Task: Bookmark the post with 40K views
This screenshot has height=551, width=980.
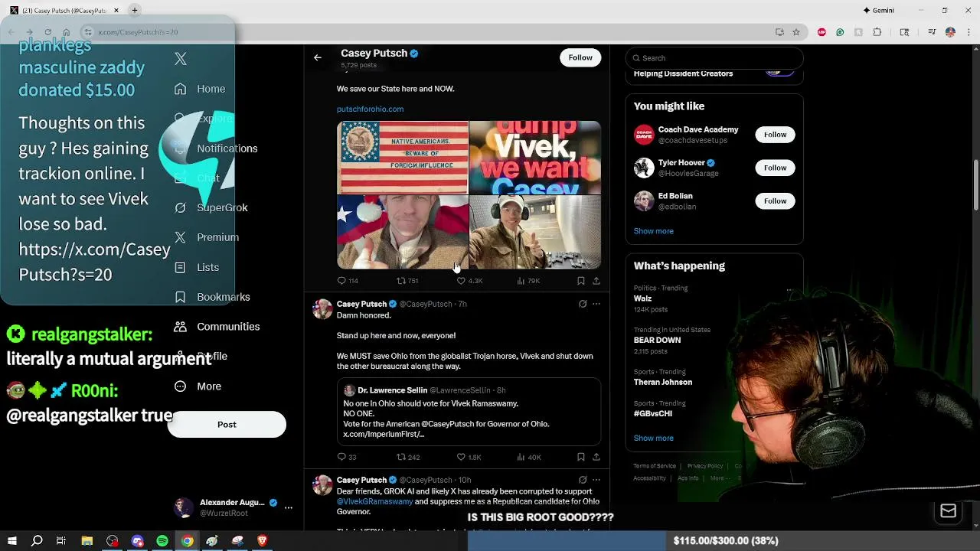Action: pos(580,457)
